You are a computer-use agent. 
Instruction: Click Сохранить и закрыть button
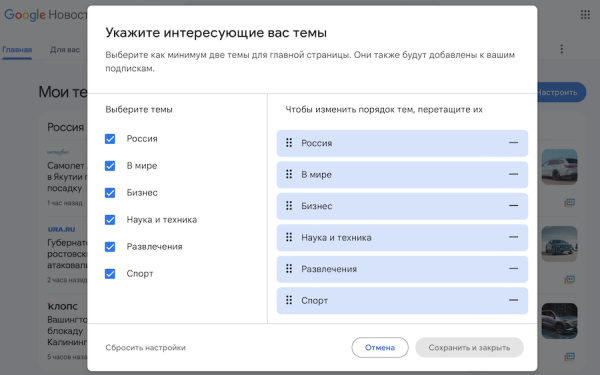(469, 347)
